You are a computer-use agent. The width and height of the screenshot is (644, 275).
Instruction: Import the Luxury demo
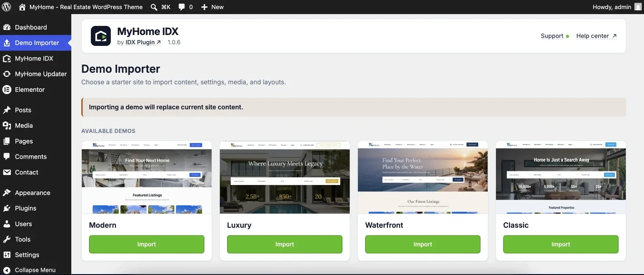(x=285, y=244)
